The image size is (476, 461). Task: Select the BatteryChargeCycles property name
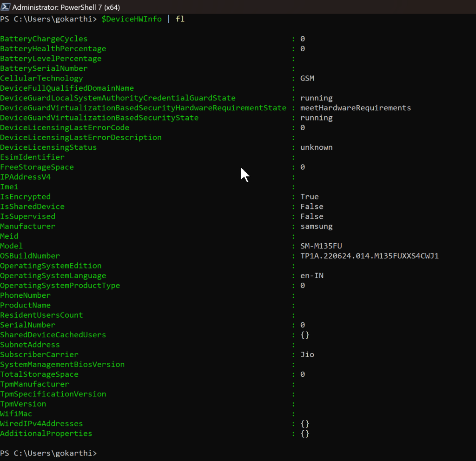[44, 39]
